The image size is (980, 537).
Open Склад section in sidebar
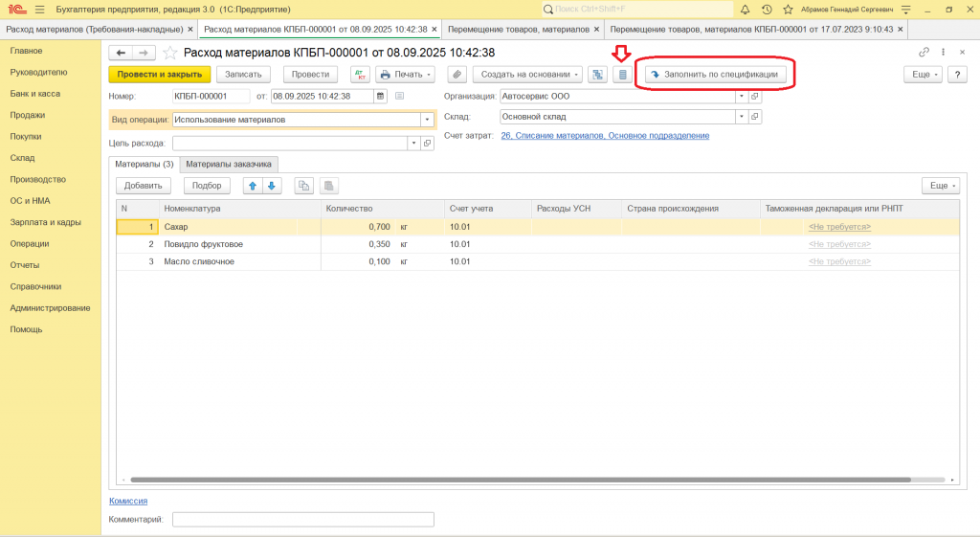pos(23,158)
